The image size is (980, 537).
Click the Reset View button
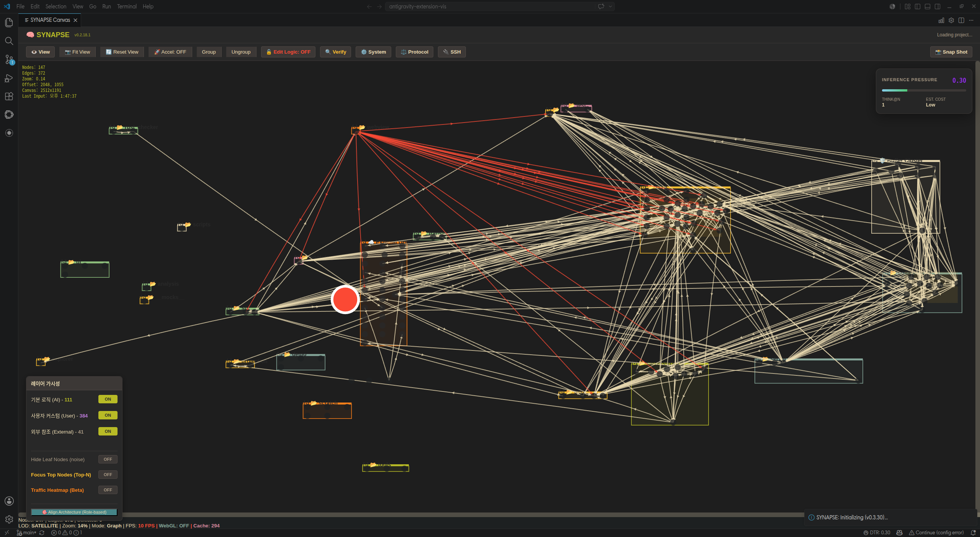122,52
